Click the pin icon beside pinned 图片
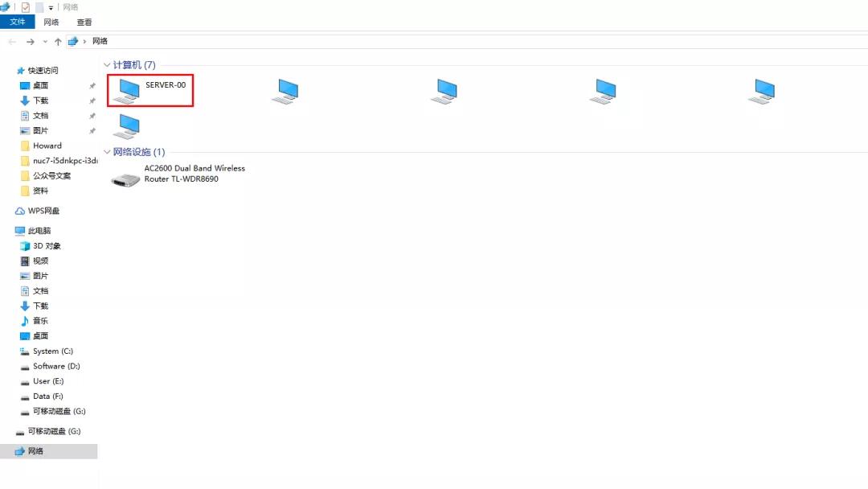Image resolution: width=868 pixels, height=489 pixels. tap(92, 131)
